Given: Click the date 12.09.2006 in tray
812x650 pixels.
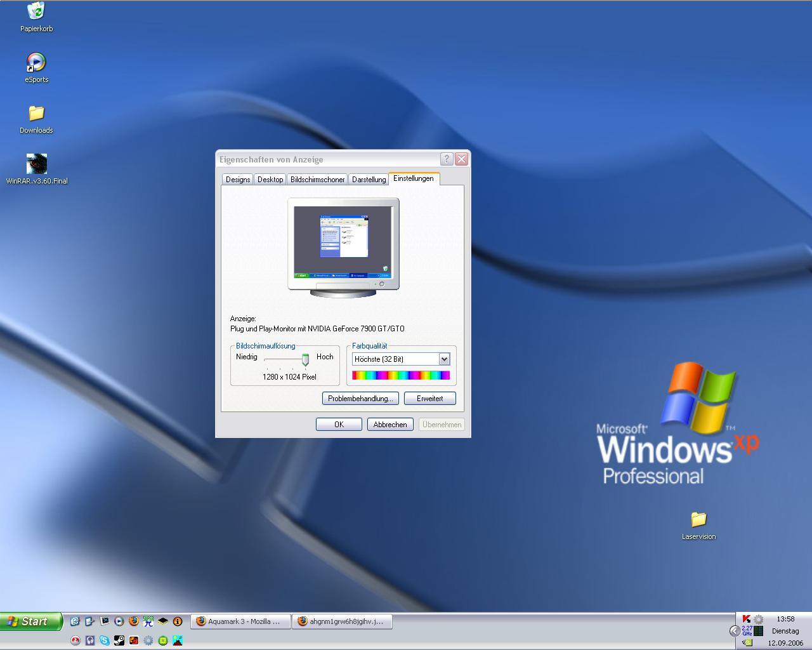Looking at the screenshot, I should click(785, 643).
